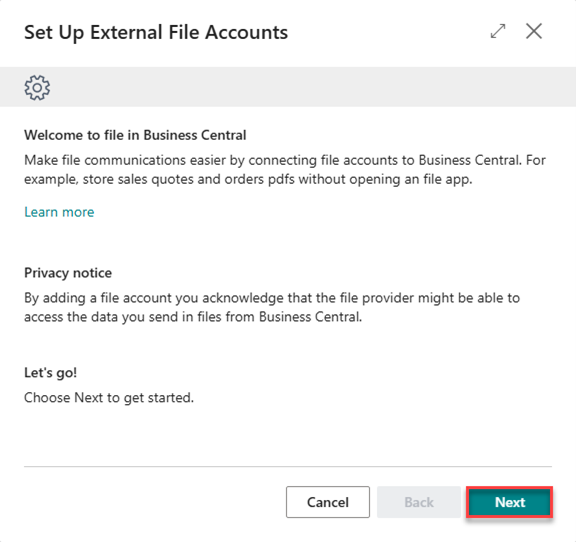
Task: Click the horizontal divider above the buttons
Action: [288, 467]
